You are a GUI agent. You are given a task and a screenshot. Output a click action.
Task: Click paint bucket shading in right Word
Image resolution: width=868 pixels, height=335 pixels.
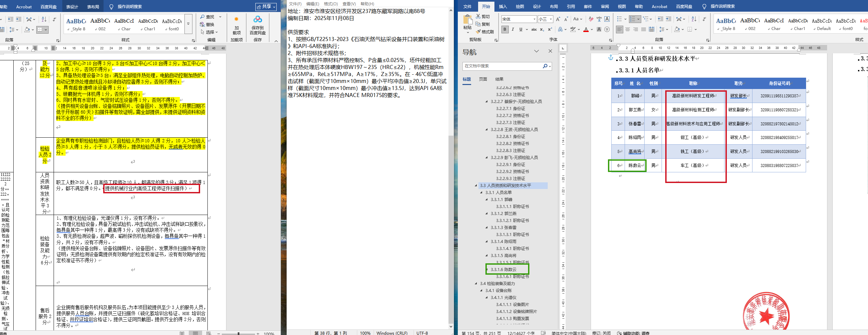[677, 30]
